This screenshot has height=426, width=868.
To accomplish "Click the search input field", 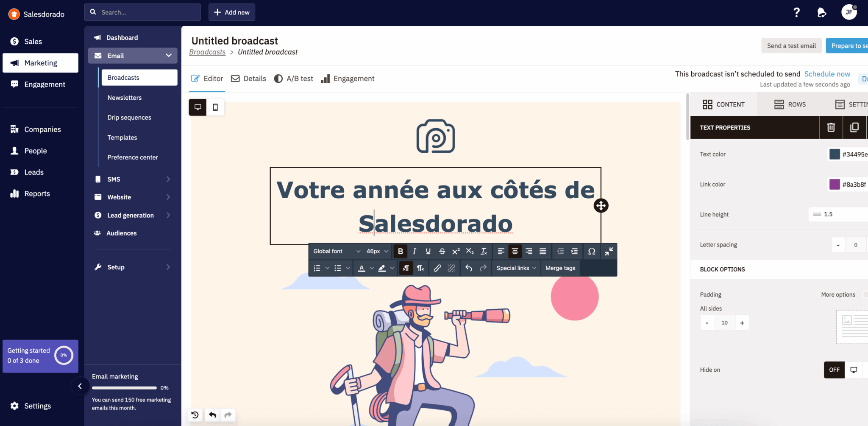I will point(148,12).
